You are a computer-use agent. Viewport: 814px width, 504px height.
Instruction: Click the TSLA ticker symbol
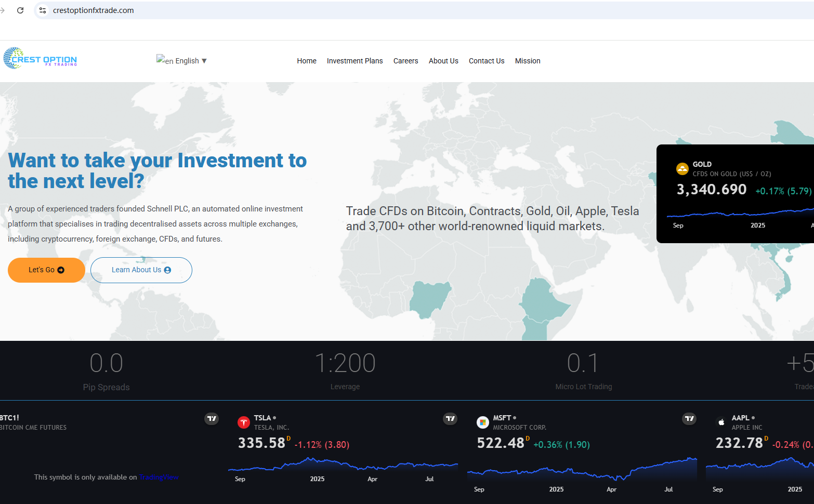coord(262,418)
